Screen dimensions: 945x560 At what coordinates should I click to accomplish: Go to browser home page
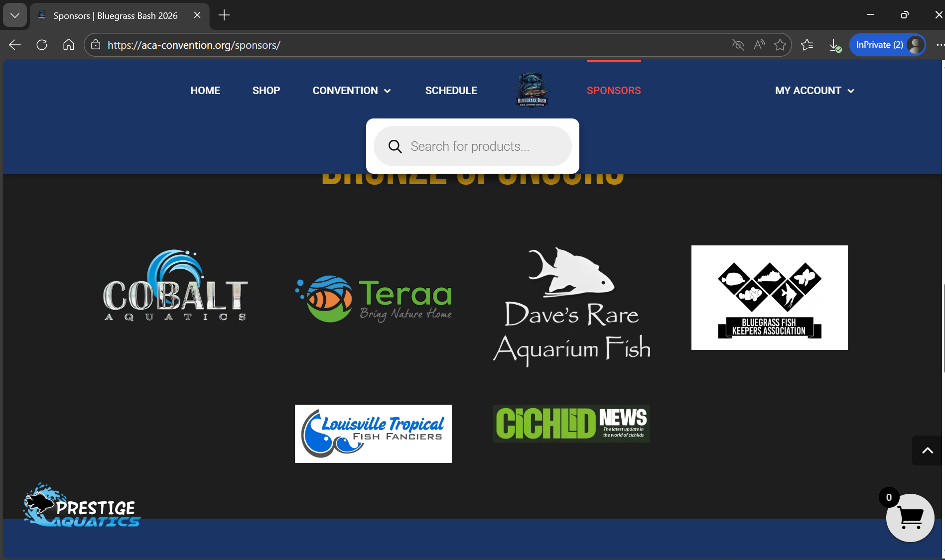(69, 45)
